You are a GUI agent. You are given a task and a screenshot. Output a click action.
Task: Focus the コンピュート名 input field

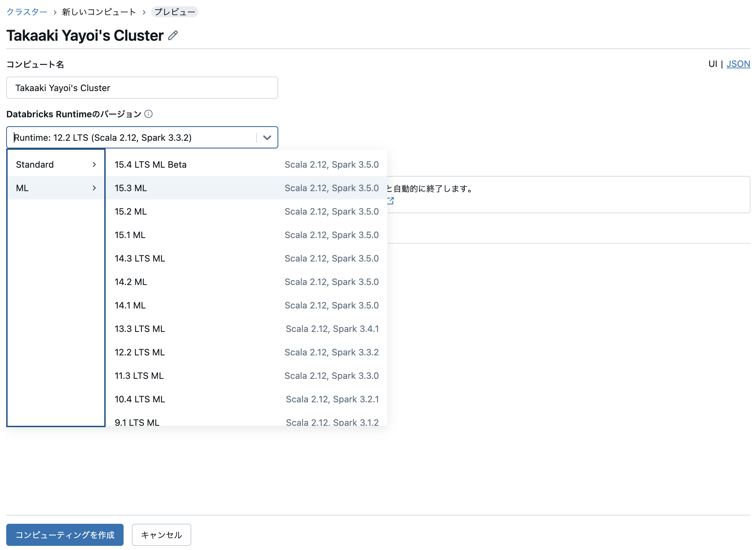142,88
